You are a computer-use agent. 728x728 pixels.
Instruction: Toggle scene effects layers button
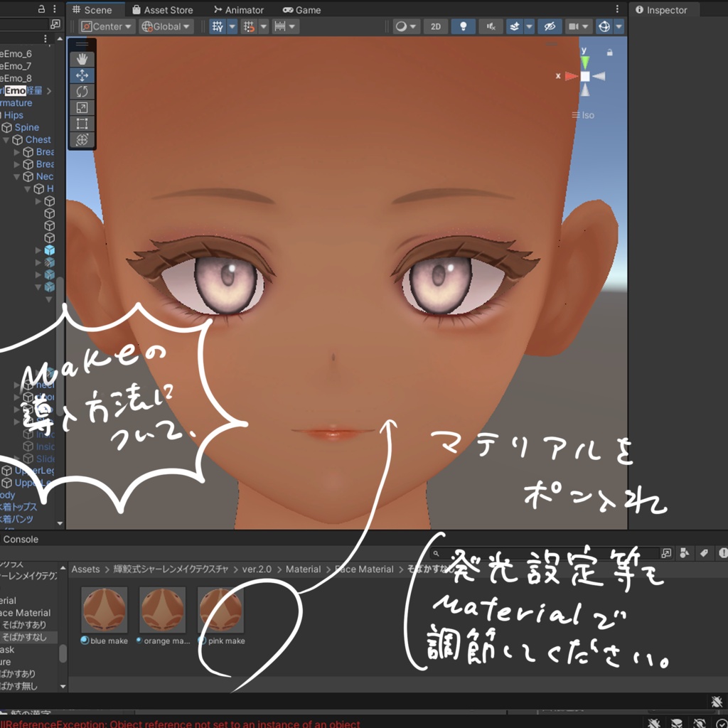(x=515, y=26)
